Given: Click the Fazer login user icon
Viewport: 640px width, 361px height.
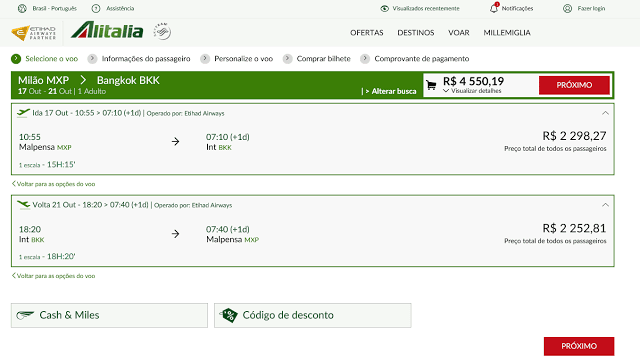Looking at the screenshot, I should click(x=567, y=8).
